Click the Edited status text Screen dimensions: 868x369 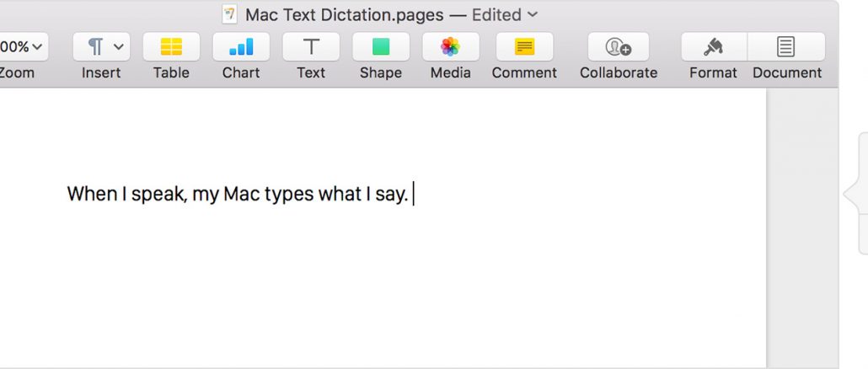click(x=496, y=15)
